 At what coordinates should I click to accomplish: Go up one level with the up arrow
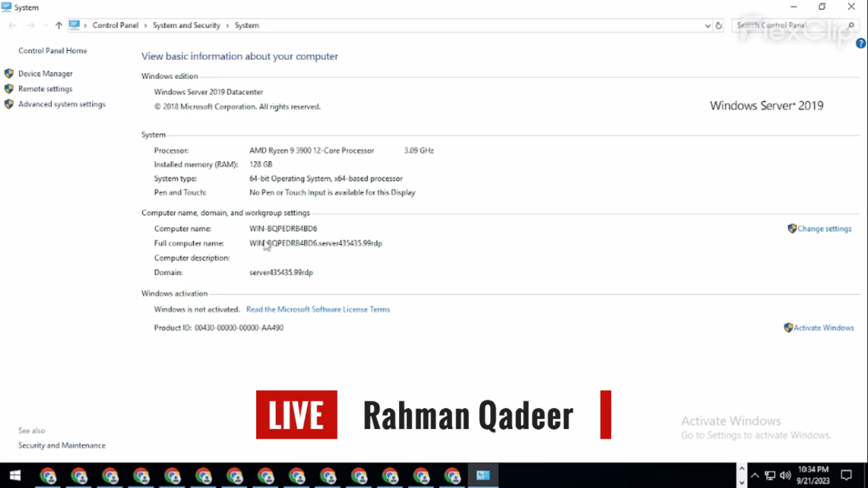pyautogui.click(x=59, y=25)
